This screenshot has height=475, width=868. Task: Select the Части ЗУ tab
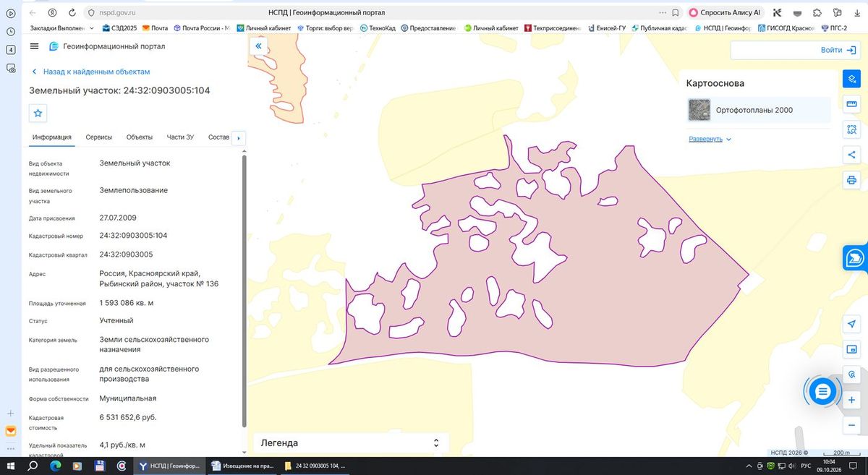(180, 137)
